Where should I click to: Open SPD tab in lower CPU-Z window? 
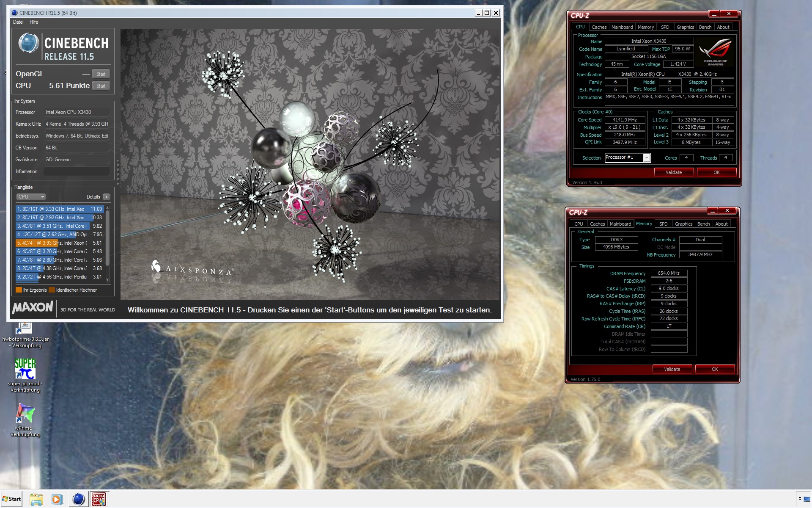[x=664, y=224]
